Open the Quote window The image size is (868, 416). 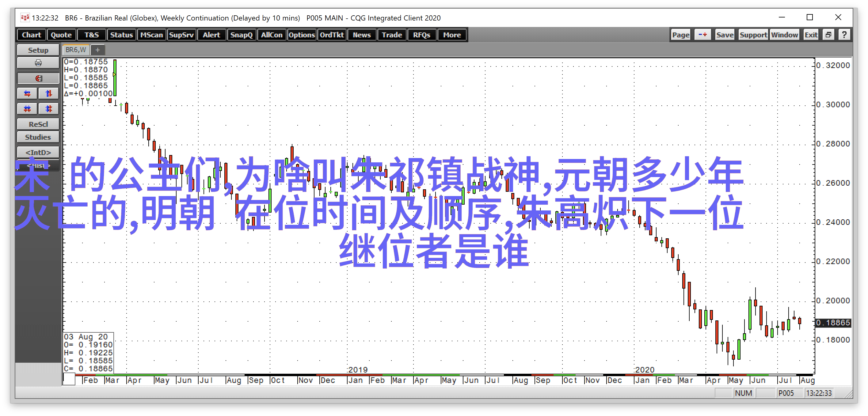[x=61, y=35]
